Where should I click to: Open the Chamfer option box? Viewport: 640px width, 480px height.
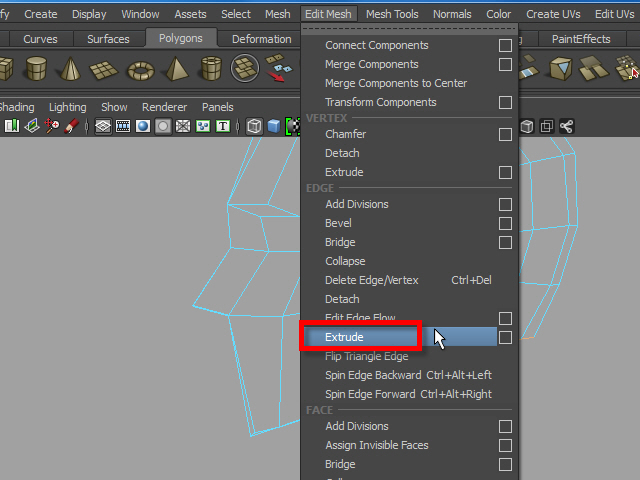tap(505, 135)
